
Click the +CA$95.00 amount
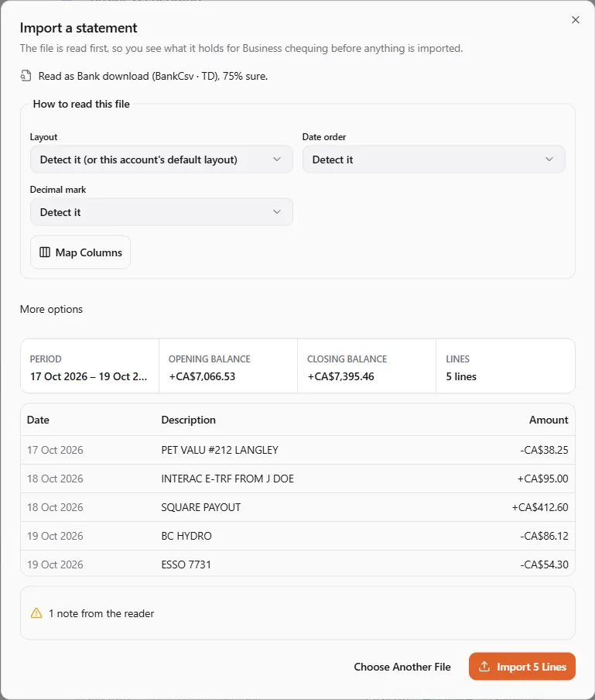(543, 479)
